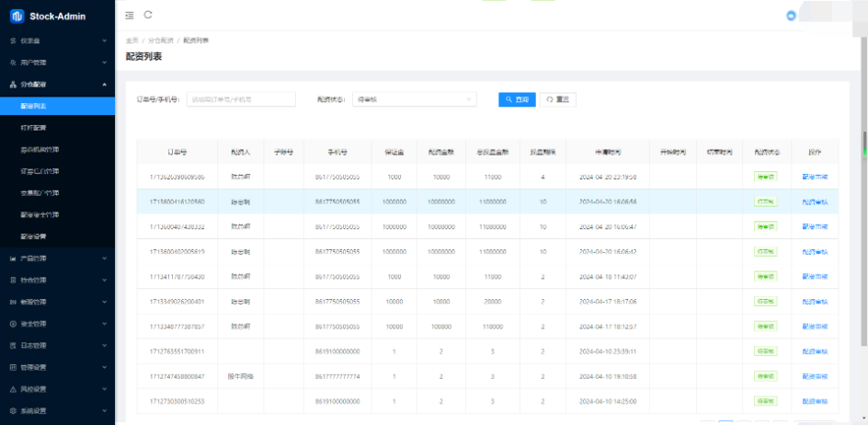Click the 资金管理 icon in sidebar
The width and height of the screenshot is (868, 425).
pos(13,324)
